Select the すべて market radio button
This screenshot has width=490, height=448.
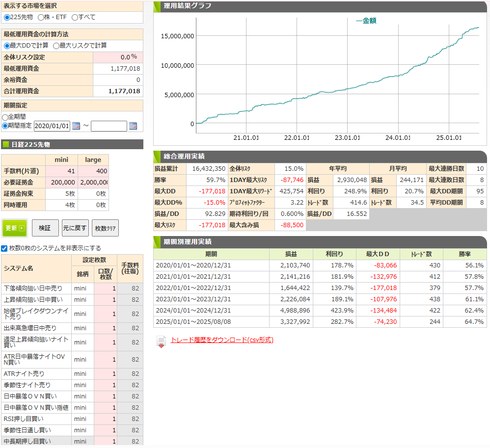coord(75,17)
